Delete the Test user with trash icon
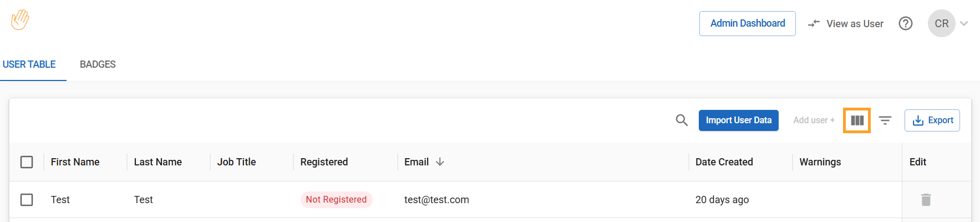Image resolution: width=980 pixels, height=222 pixels. pyautogui.click(x=926, y=200)
